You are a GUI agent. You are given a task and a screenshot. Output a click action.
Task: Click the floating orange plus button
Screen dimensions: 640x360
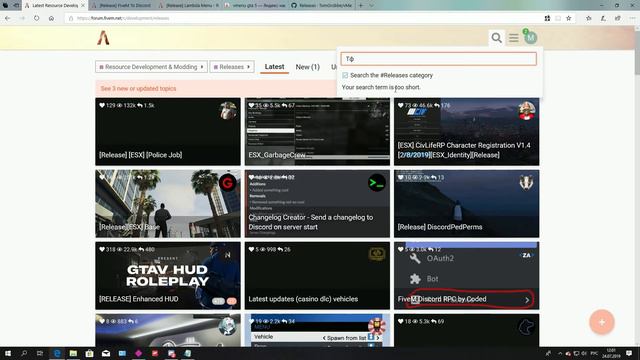point(602,322)
